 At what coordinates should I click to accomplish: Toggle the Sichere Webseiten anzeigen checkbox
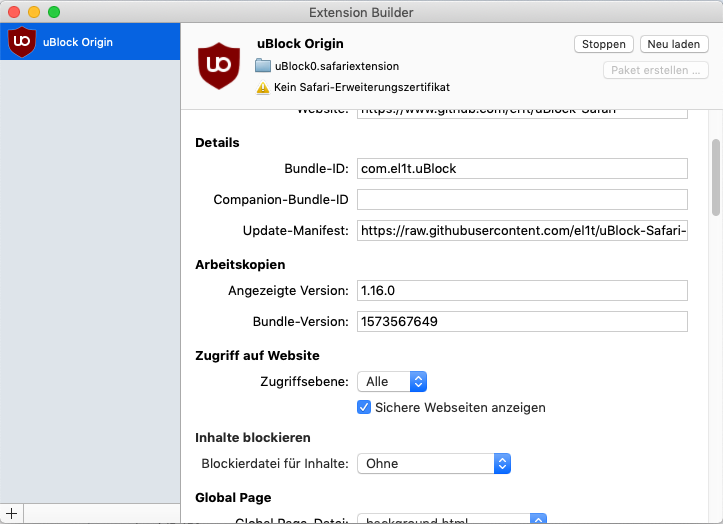[364, 407]
